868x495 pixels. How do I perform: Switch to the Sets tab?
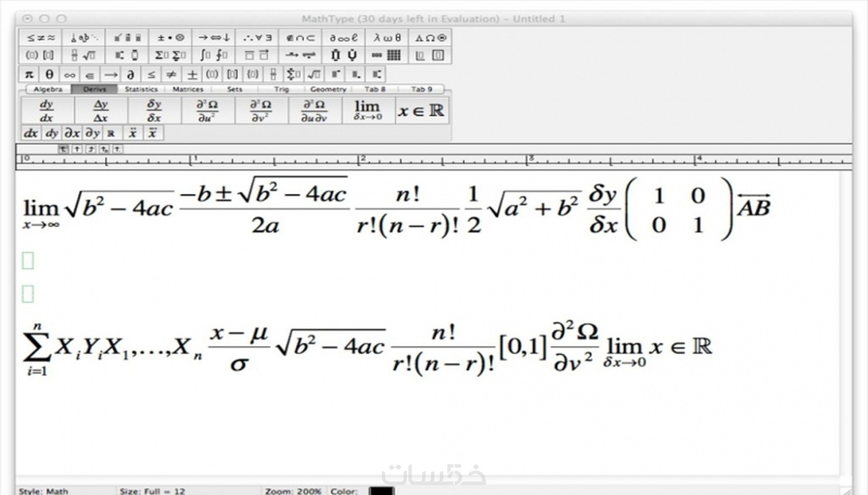tap(235, 89)
